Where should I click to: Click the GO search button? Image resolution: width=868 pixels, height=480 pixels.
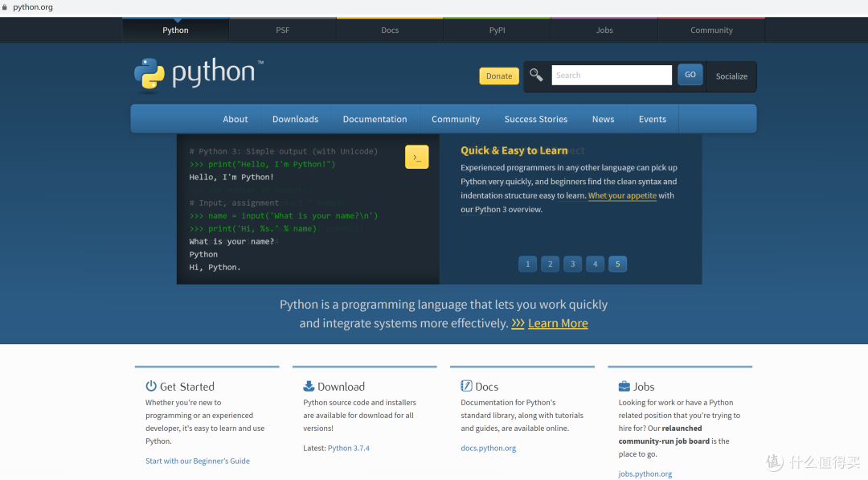tap(690, 75)
